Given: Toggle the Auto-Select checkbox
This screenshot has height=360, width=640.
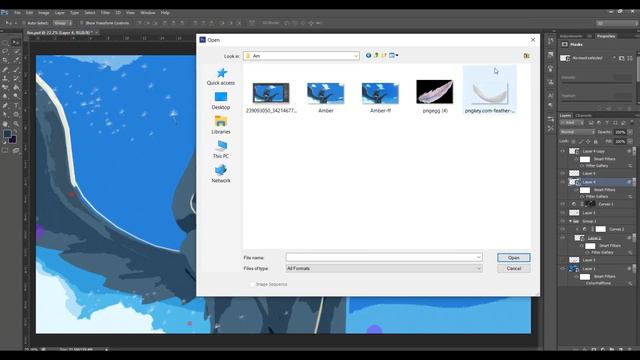Looking at the screenshot, I should (x=24, y=23).
